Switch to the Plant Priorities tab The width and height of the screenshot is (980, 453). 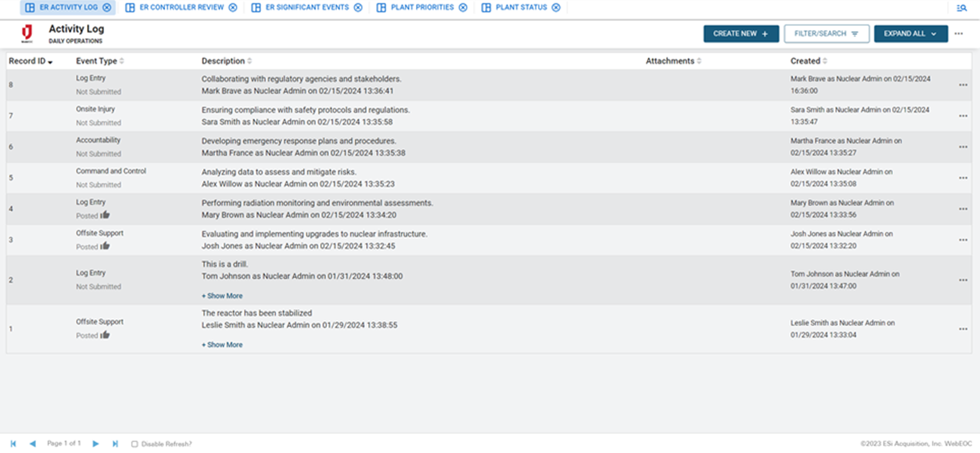coord(422,7)
